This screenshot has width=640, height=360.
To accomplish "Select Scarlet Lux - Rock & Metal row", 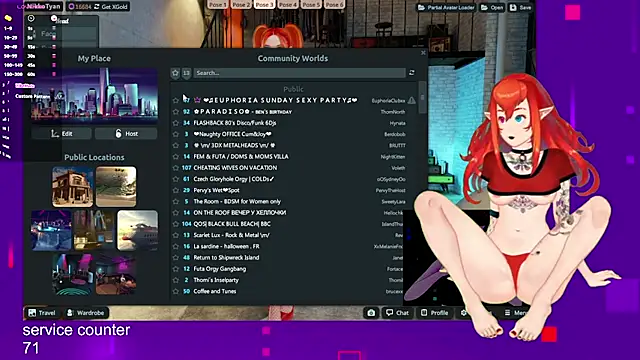I will [x=287, y=235].
